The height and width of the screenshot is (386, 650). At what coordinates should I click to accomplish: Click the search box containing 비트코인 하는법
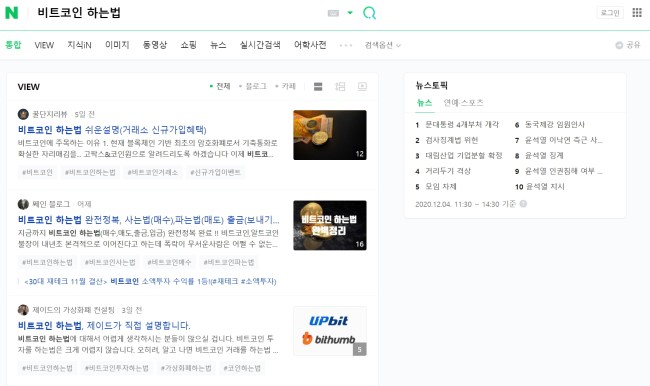(x=178, y=13)
